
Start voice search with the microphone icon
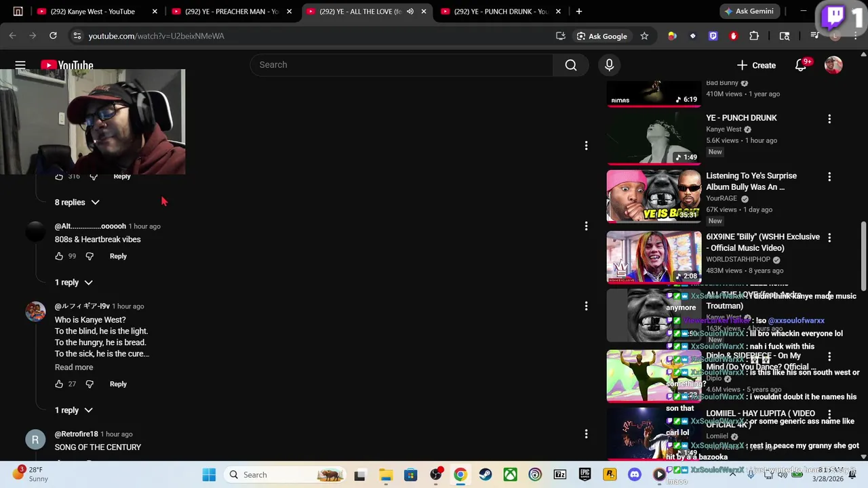click(x=609, y=65)
